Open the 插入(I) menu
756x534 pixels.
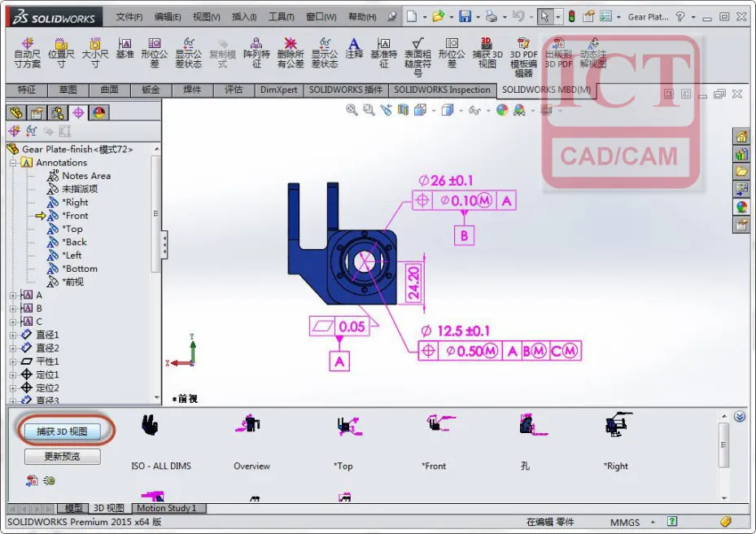pos(244,17)
